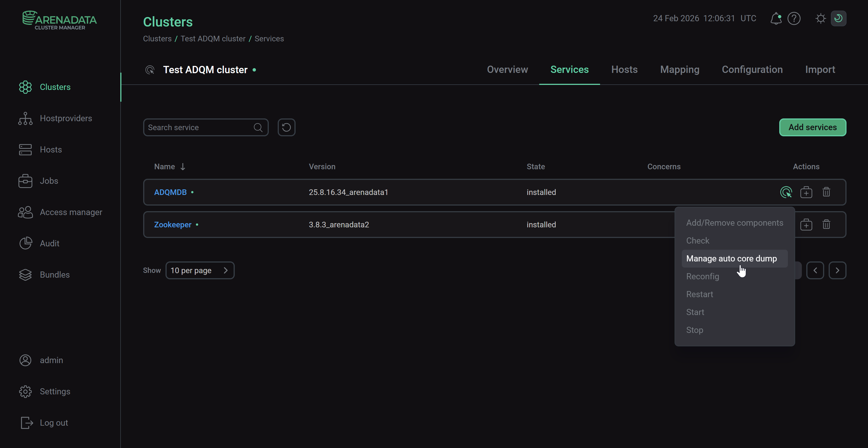Go to the next page with the right chevron
Viewport: 868px width, 448px height.
(x=838, y=270)
